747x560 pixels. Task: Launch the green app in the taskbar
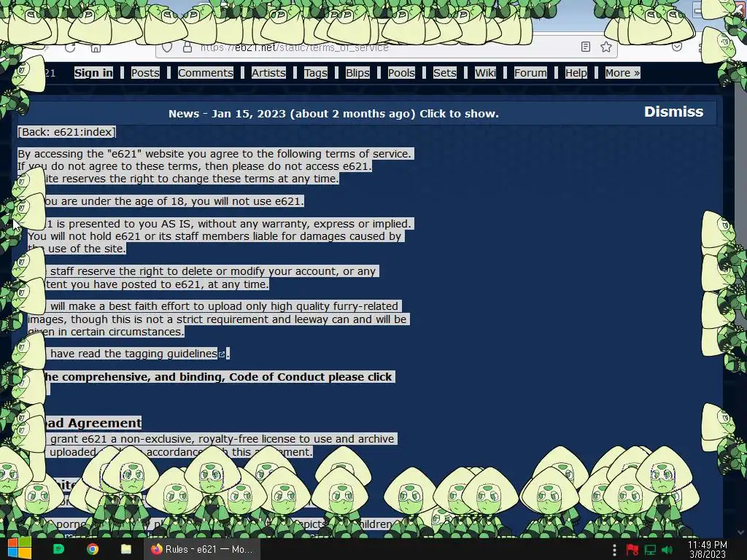click(58, 549)
